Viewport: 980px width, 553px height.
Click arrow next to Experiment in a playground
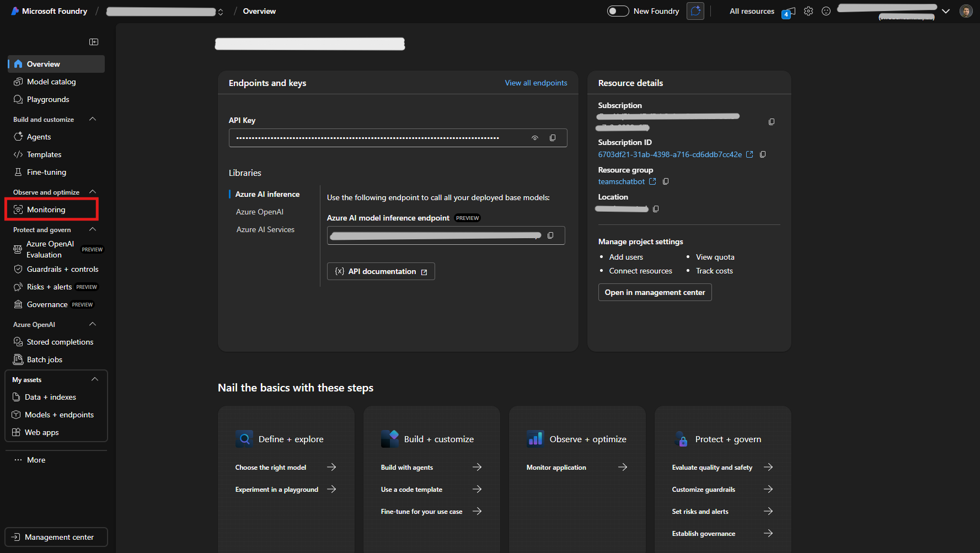[x=331, y=489]
